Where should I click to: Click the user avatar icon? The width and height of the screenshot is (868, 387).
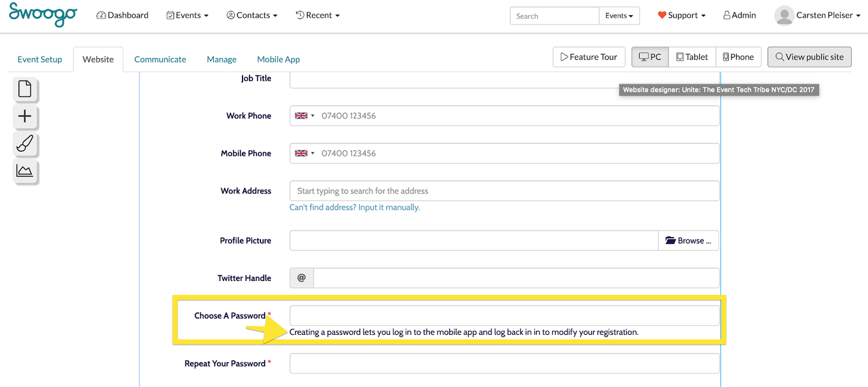784,16
